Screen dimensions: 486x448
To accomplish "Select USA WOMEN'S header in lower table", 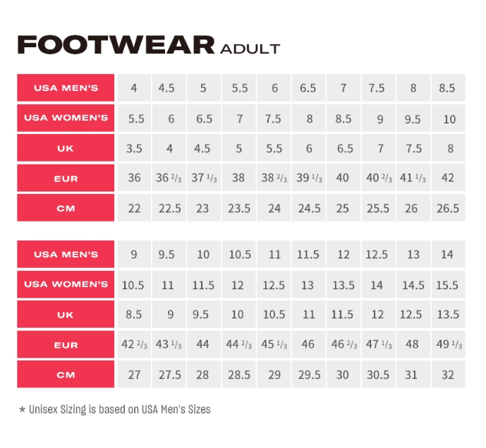I will 66,284.
